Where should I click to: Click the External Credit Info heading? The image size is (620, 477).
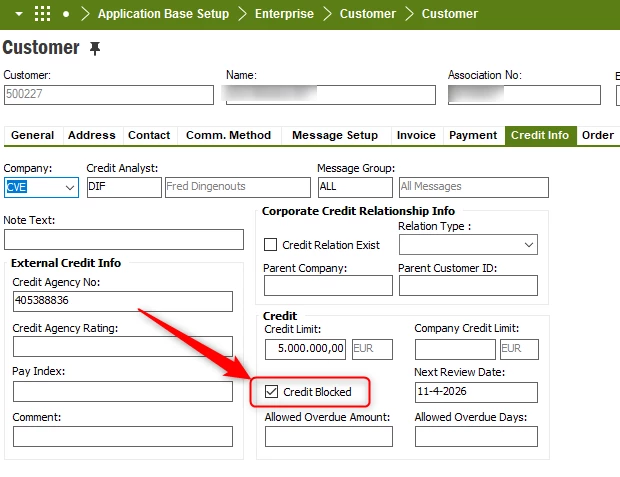click(66, 263)
